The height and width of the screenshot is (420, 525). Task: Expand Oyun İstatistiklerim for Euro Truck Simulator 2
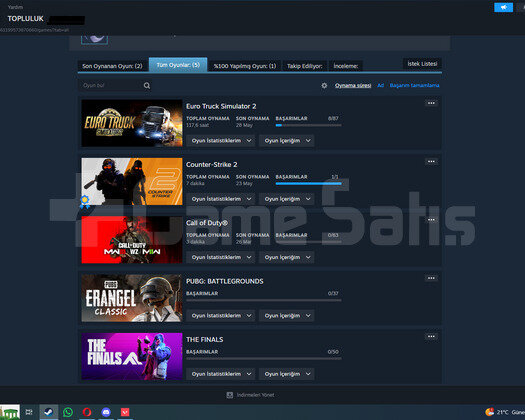pyautogui.click(x=221, y=141)
